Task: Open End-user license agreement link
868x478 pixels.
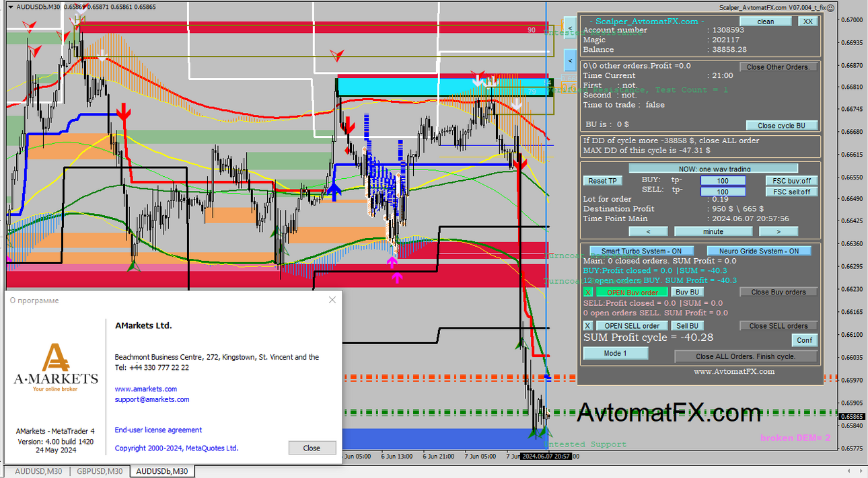Action: coord(158,430)
